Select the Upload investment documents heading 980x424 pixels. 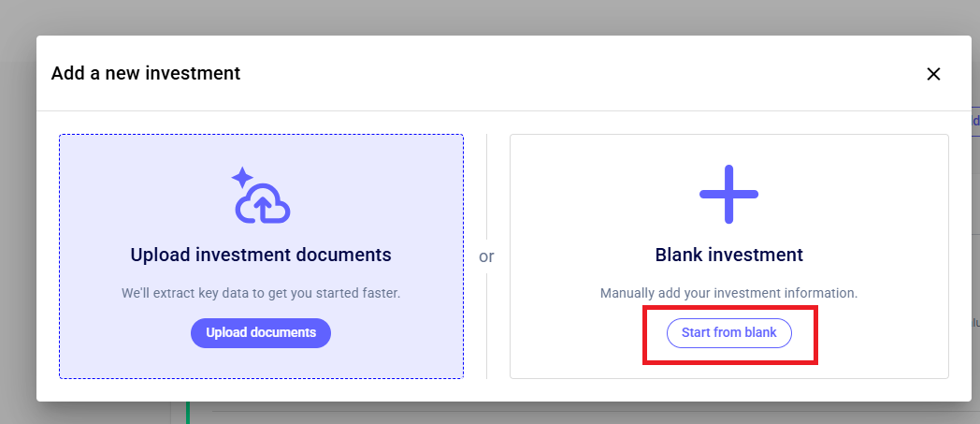click(261, 255)
